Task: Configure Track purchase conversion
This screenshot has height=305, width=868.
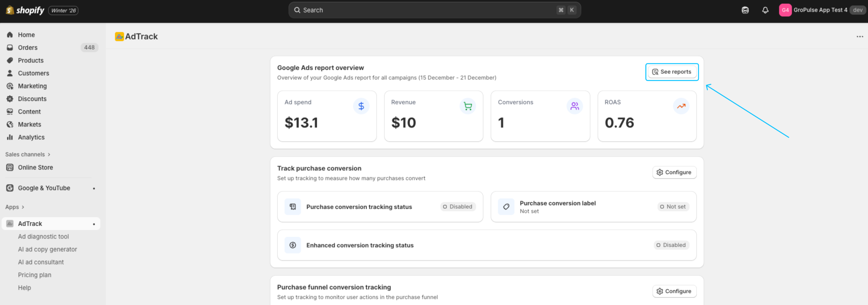Action: (x=674, y=172)
